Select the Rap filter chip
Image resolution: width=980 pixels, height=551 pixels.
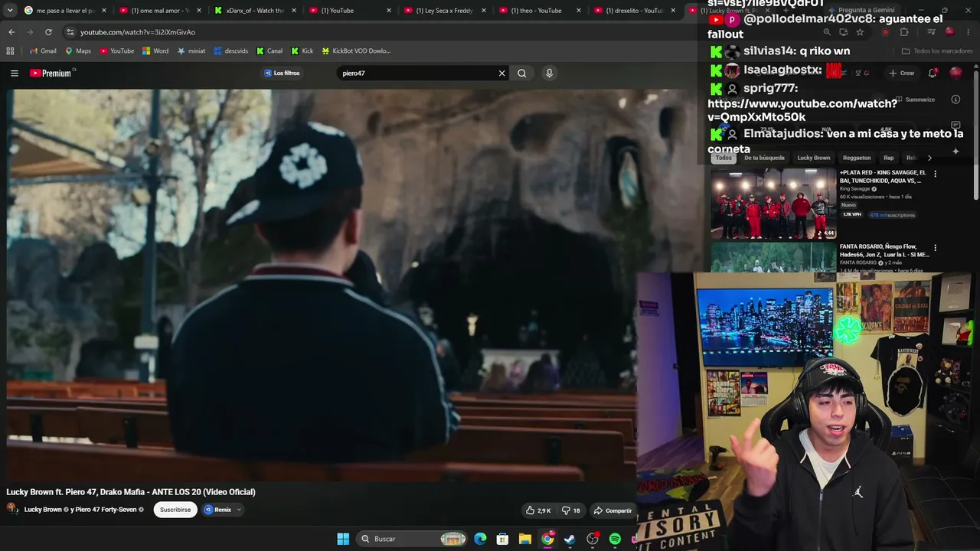(x=888, y=158)
